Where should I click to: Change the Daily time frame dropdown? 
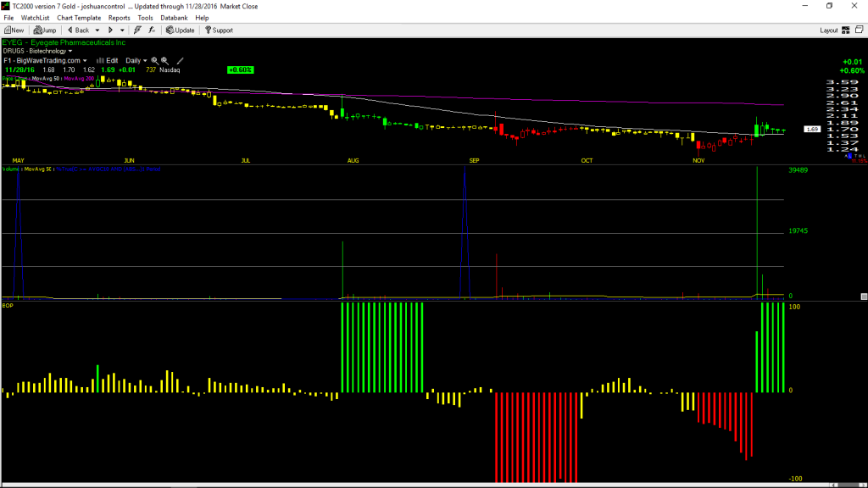point(136,60)
